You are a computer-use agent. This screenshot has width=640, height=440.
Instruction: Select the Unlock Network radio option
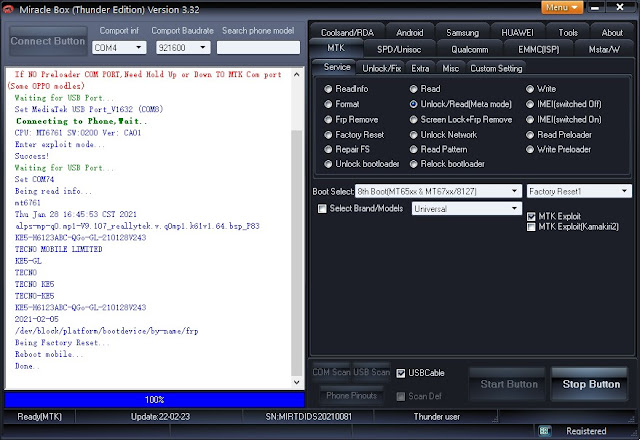[x=413, y=135]
